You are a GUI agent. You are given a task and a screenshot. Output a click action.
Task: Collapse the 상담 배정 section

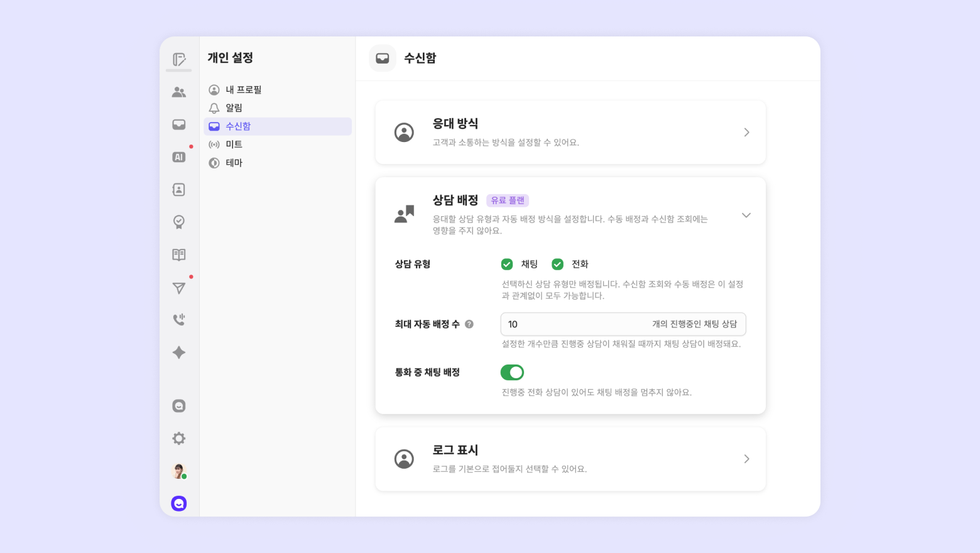(746, 216)
